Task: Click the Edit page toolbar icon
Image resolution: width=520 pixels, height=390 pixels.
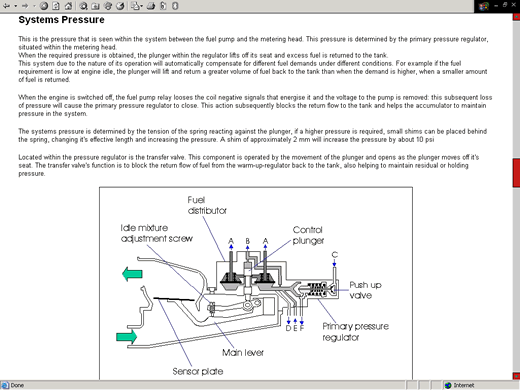Action: [x=163, y=6]
